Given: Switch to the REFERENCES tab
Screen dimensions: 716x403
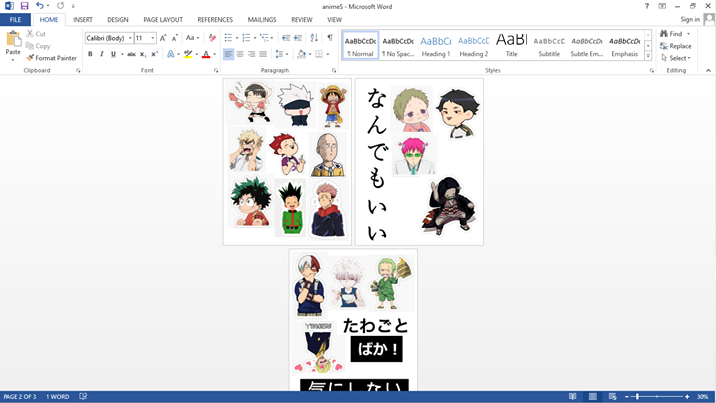Looking at the screenshot, I should 215,20.
